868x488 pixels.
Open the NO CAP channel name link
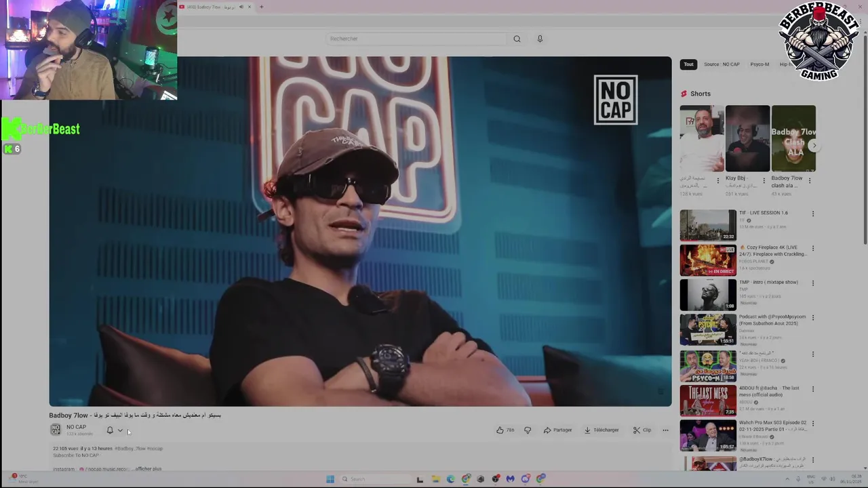76,427
